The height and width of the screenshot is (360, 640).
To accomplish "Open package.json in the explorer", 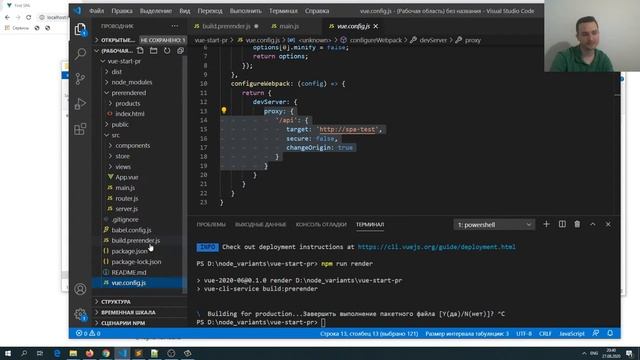I will [x=129, y=251].
